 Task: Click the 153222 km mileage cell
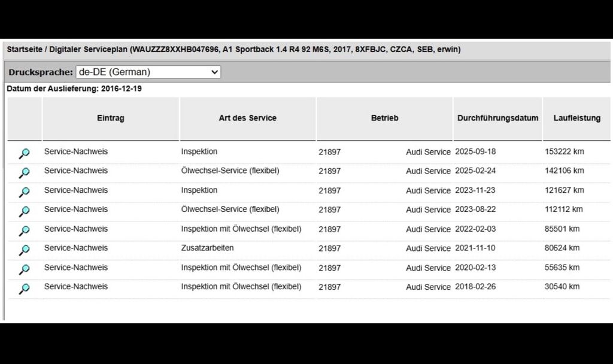coord(564,152)
